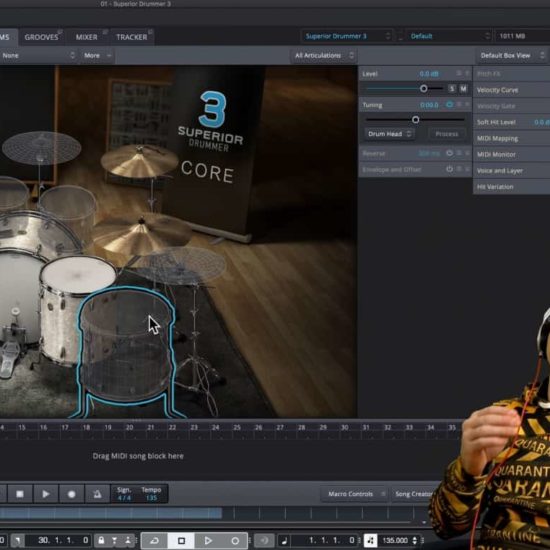Toggle the Reverse power button
Screen dimensions: 550x550
449,153
